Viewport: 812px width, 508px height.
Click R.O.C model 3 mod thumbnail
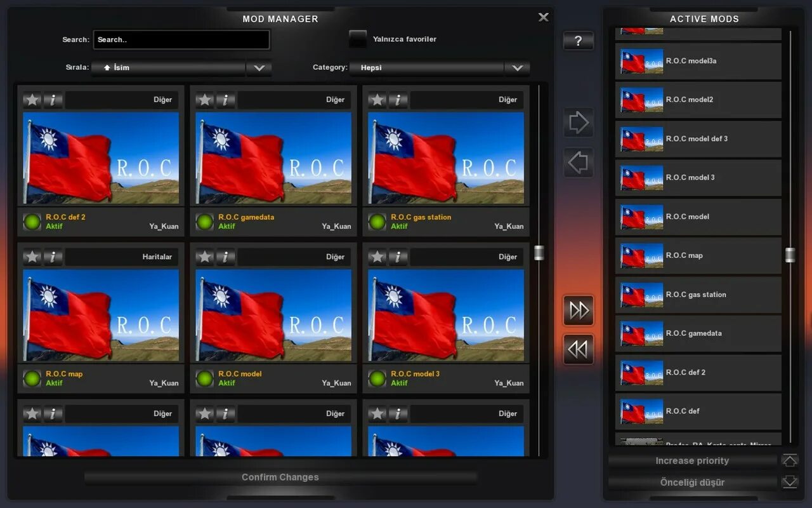click(x=446, y=316)
